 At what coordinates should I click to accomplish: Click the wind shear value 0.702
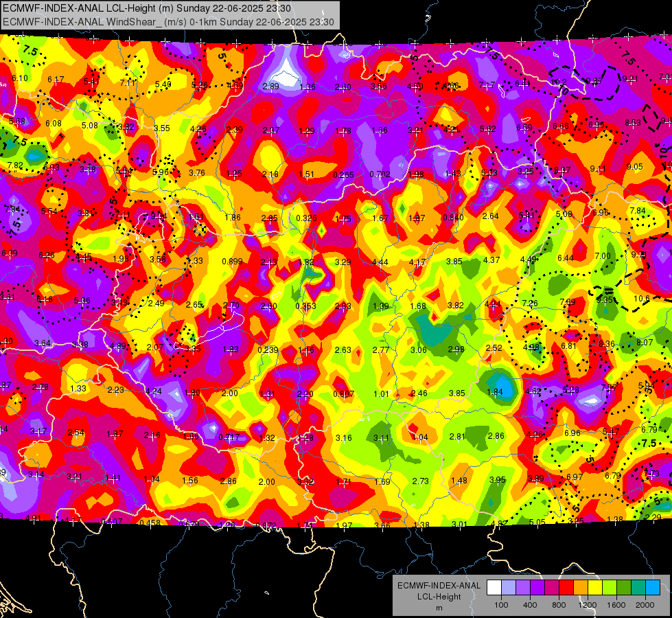coord(380,174)
